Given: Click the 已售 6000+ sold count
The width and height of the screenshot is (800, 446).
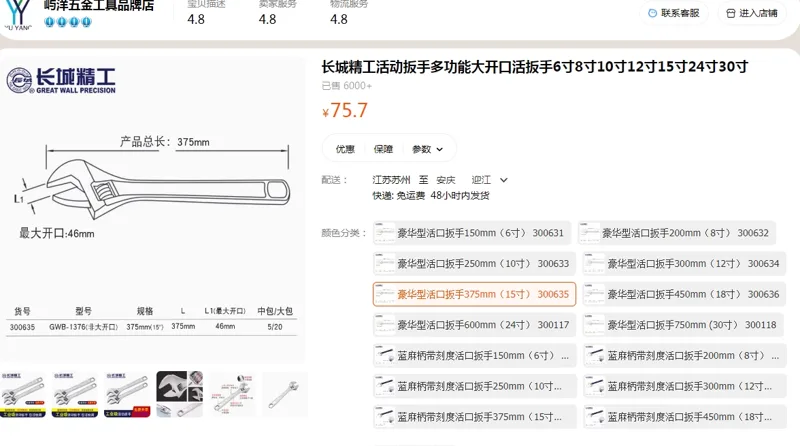Looking at the screenshot, I should tap(347, 86).
